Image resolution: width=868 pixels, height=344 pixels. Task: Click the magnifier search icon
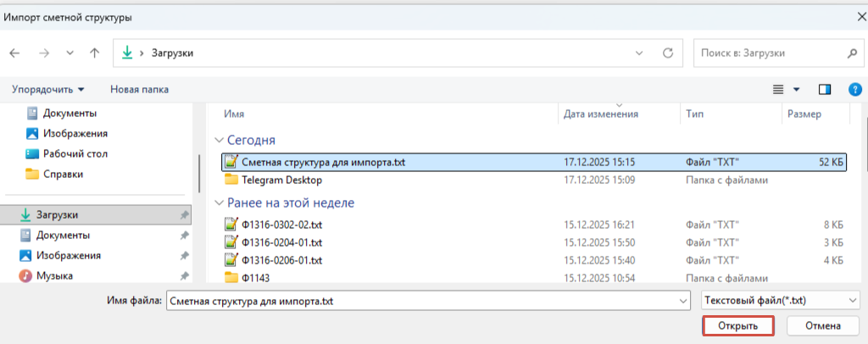tap(852, 53)
